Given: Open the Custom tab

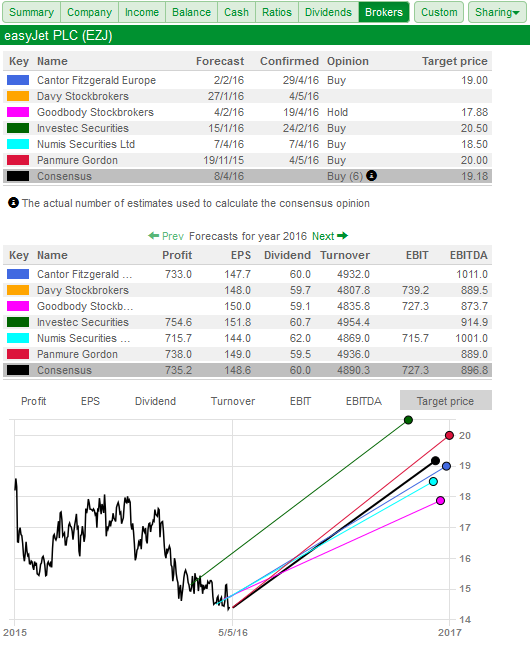Looking at the screenshot, I should (439, 12).
